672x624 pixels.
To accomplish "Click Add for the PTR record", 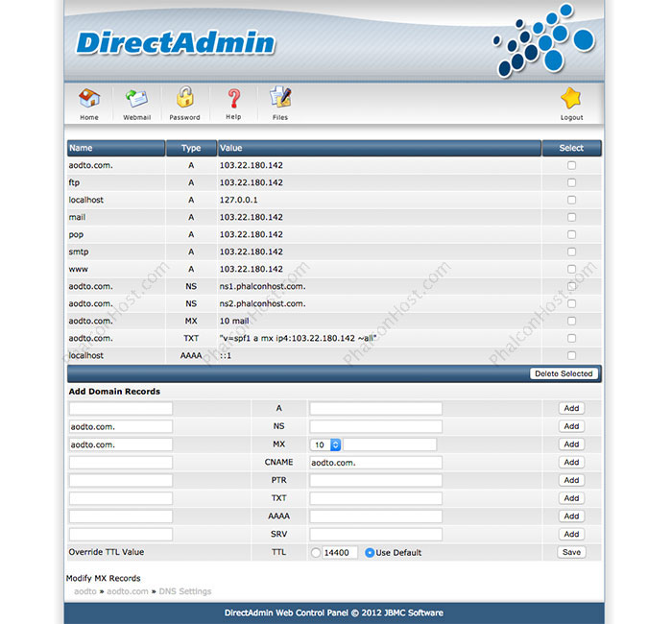I will [x=571, y=480].
